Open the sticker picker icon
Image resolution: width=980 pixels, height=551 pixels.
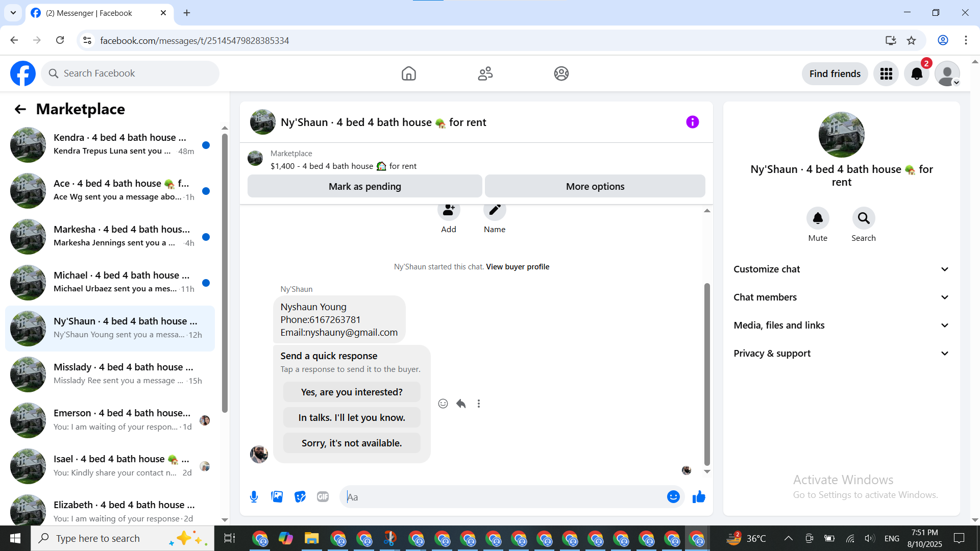[x=300, y=497]
